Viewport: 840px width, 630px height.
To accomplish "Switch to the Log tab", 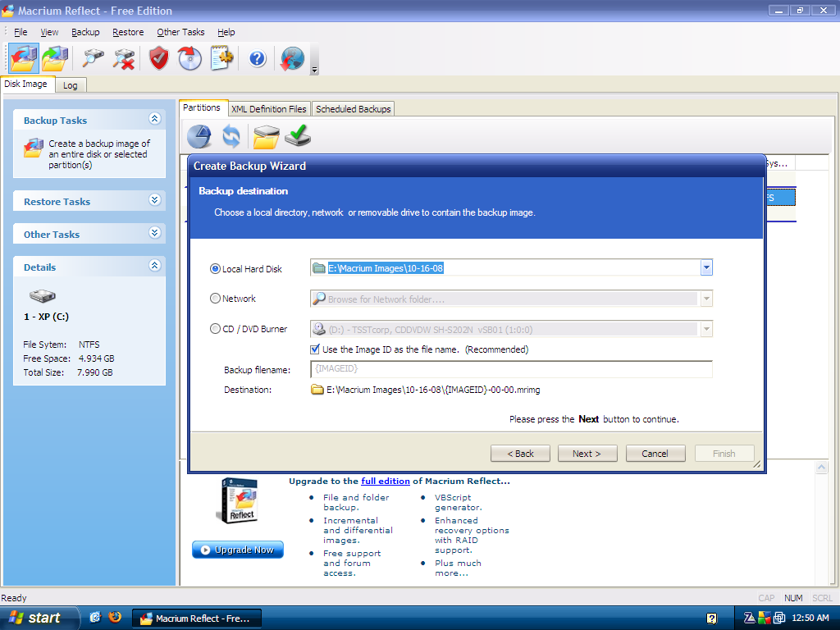I will [x=71, y=85].
